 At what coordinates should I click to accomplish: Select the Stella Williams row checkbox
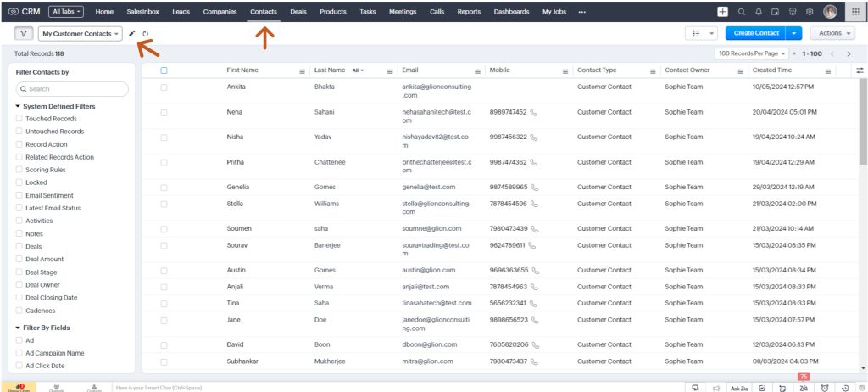[x=164, y=204]
